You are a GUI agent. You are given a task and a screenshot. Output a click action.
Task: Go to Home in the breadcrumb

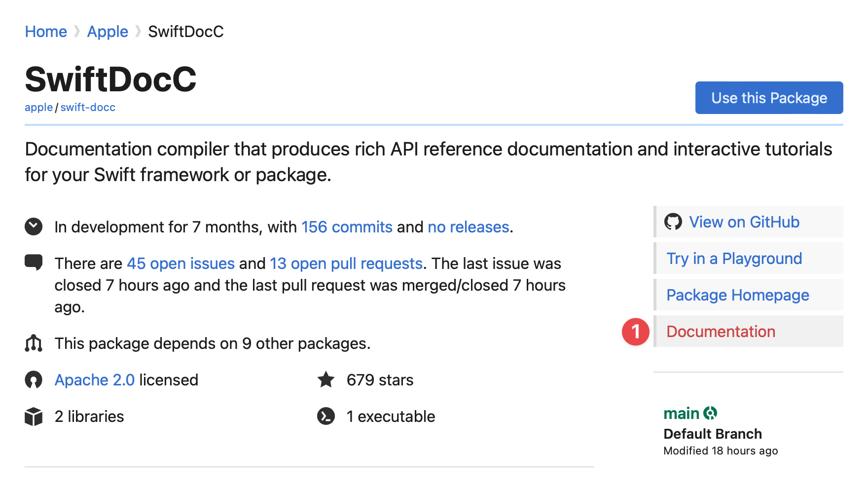point(46,32)
